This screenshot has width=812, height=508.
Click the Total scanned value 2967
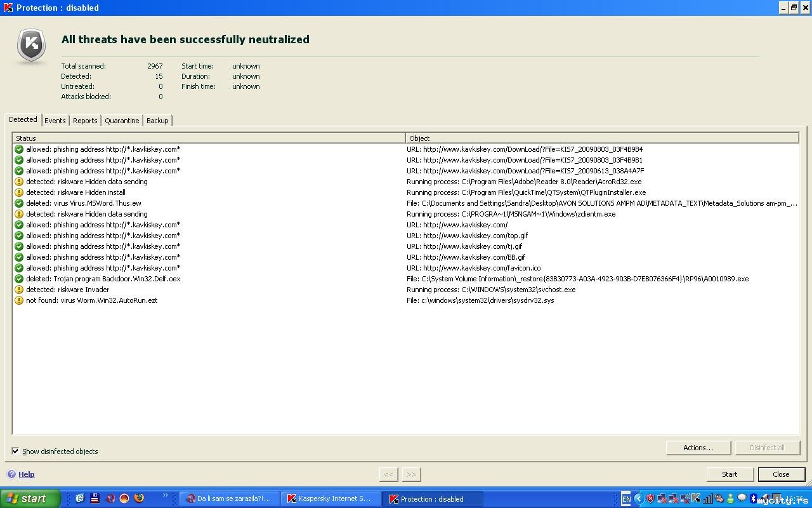[x=155, y=66]
